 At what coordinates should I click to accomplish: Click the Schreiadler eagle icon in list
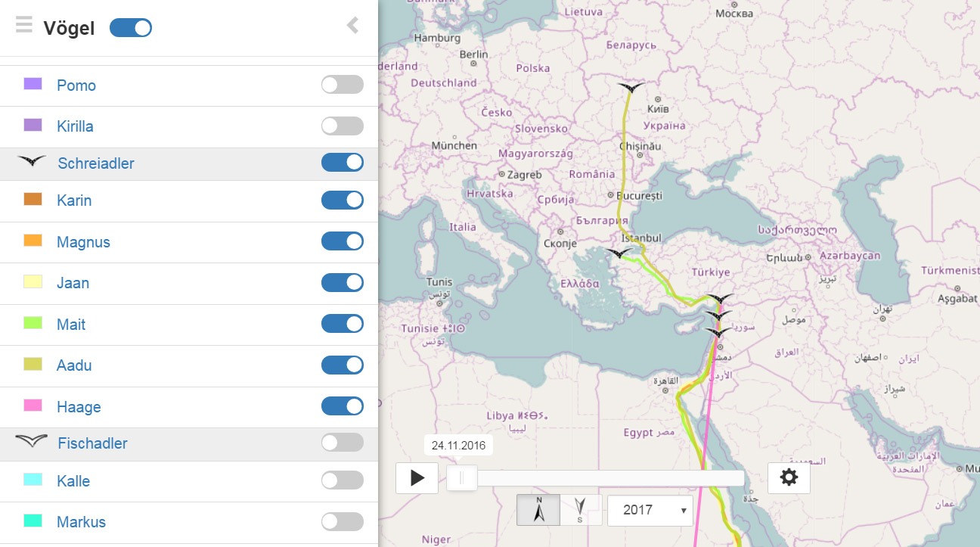(x=32, y=162)
